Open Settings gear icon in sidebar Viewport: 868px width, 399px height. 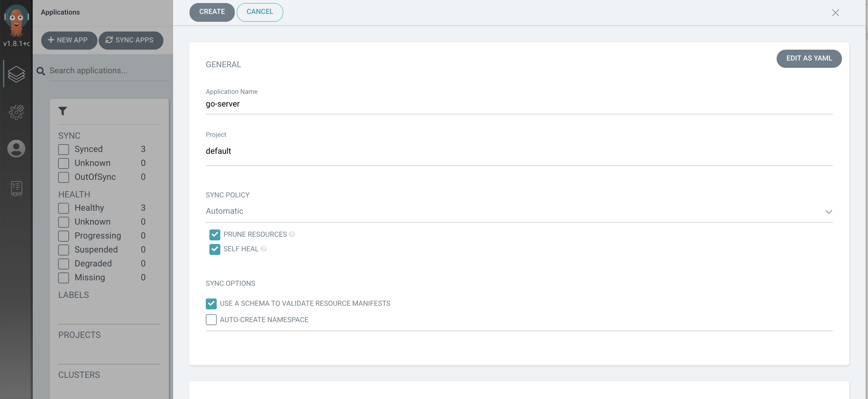point(16,112)
